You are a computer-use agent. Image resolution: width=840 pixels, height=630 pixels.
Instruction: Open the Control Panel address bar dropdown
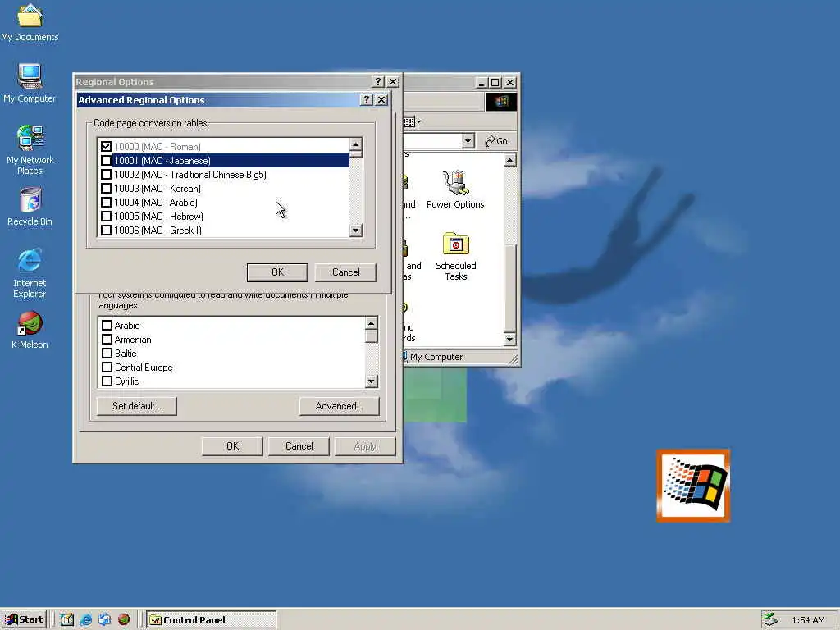[x=468, y=141]
